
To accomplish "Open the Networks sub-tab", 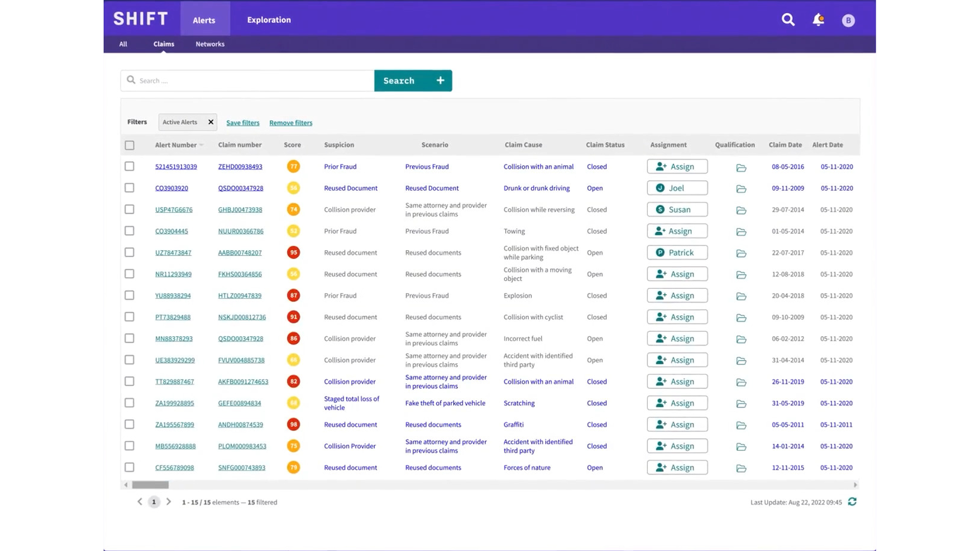I will click(x=210, y=44).
